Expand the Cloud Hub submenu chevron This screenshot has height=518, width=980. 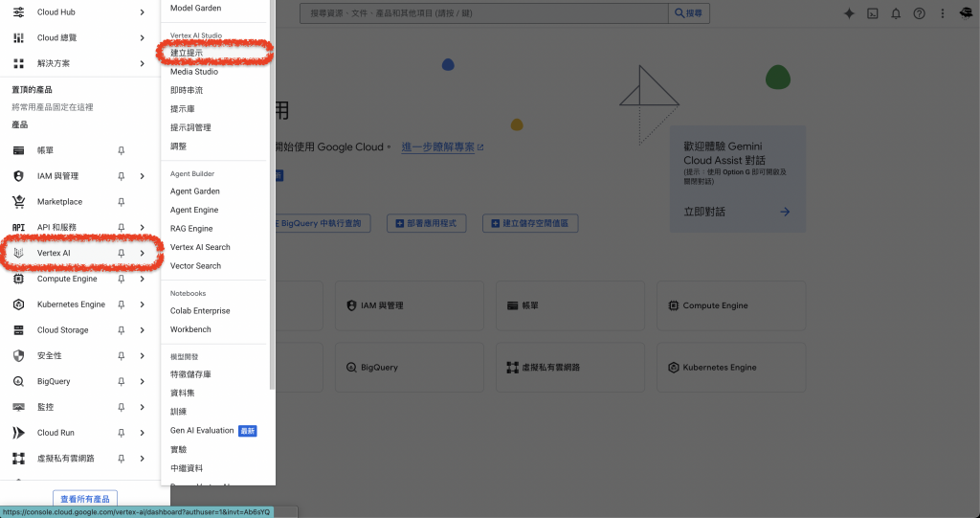pos(143,11)
